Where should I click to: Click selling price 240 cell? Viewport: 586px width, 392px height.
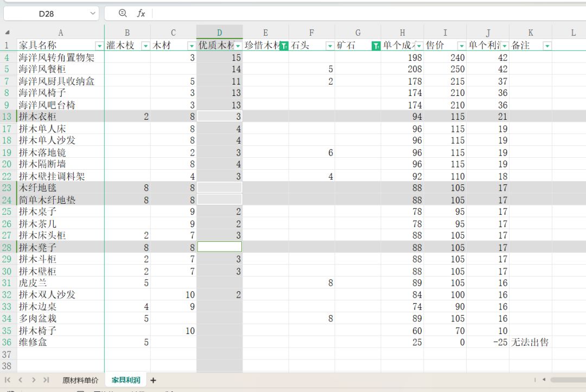tap(445, 57)
